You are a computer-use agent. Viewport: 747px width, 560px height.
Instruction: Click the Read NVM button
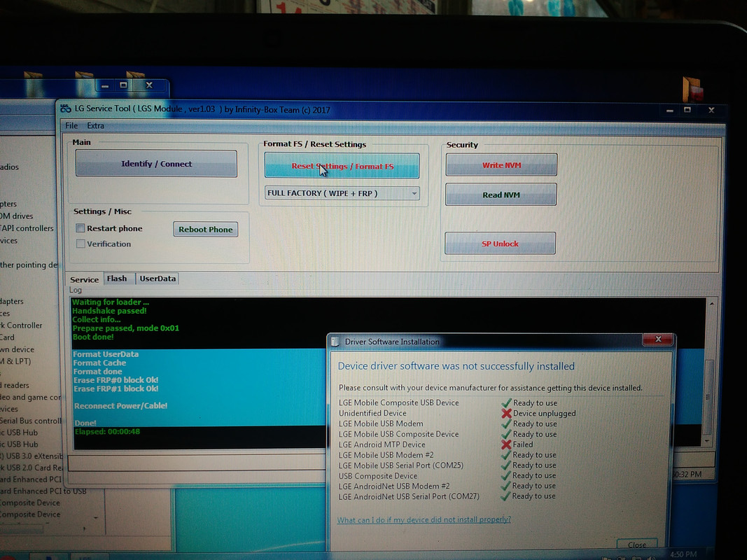click(501, 195)
